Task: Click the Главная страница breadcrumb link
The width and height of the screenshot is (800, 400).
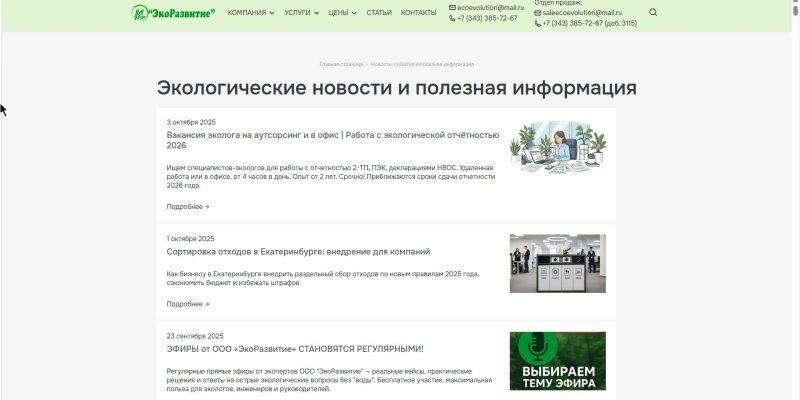Action: click(x=341, y=64)
